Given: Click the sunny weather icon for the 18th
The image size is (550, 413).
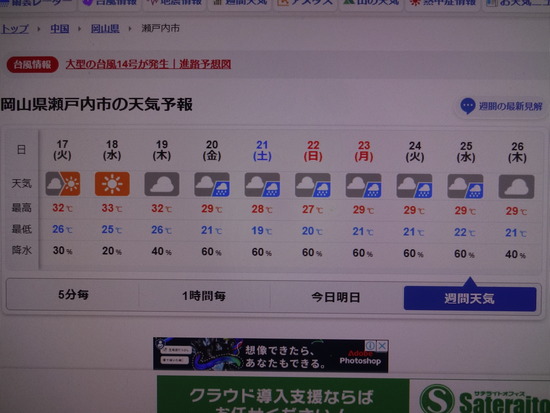Looking at the screenshot, I should pyautogui.click(x=112, y=184).
